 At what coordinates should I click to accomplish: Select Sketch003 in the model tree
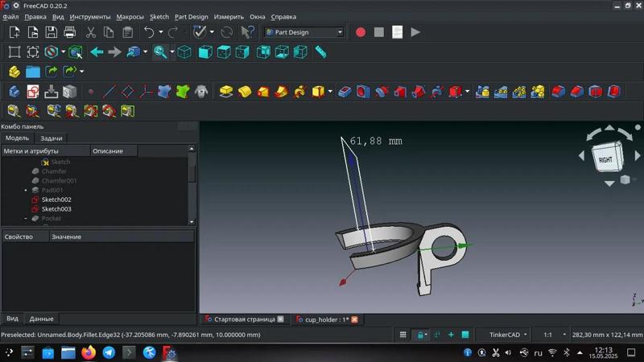56,209
